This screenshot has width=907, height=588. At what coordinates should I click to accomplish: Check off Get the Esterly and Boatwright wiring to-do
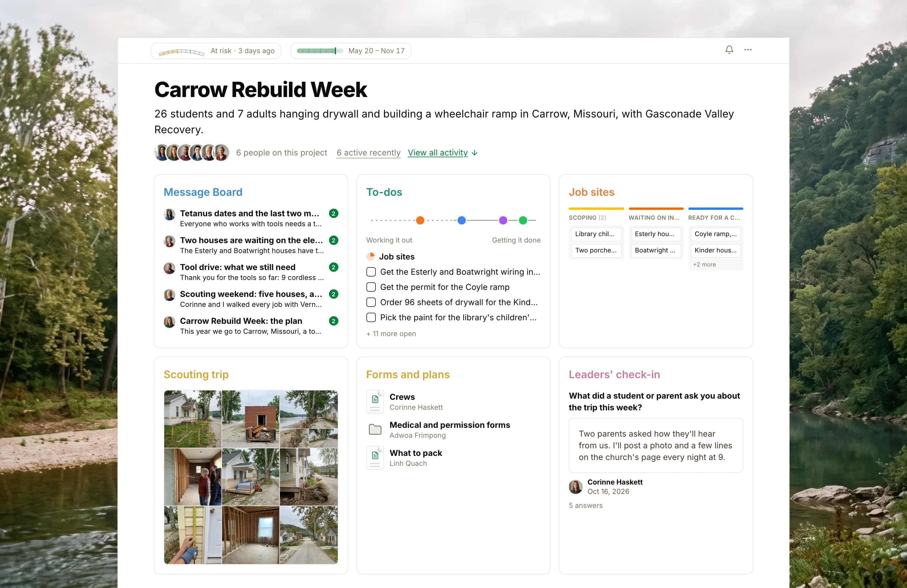pyautogui.click(x=371, y=272)
